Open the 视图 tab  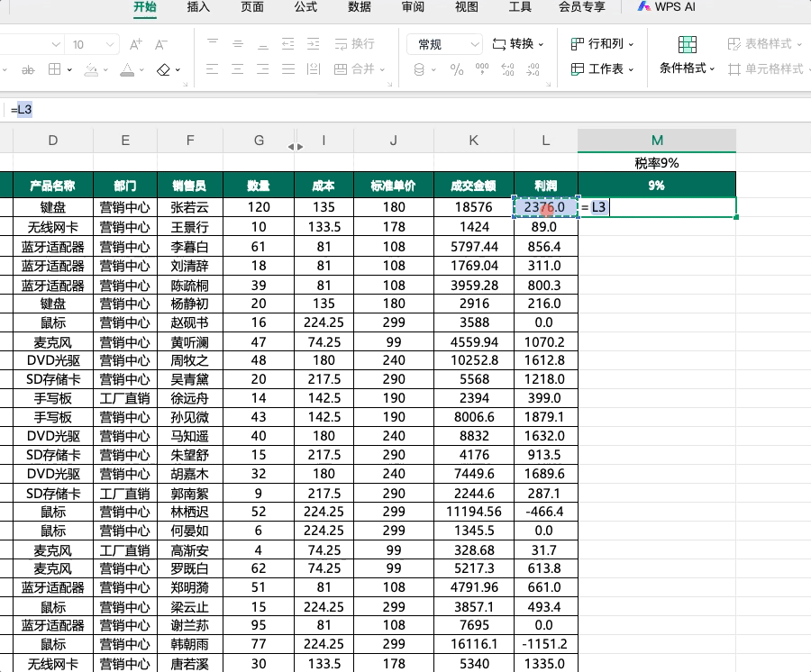tap(467, 6)
